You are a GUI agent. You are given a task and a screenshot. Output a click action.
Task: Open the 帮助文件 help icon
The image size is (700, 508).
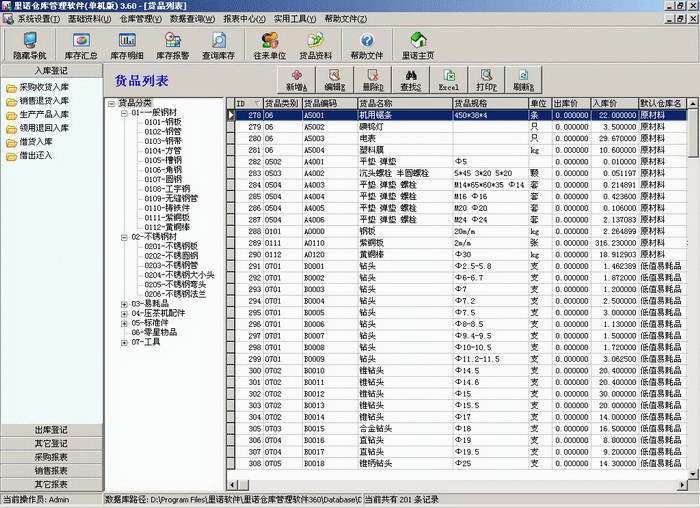tap(367, 46)
